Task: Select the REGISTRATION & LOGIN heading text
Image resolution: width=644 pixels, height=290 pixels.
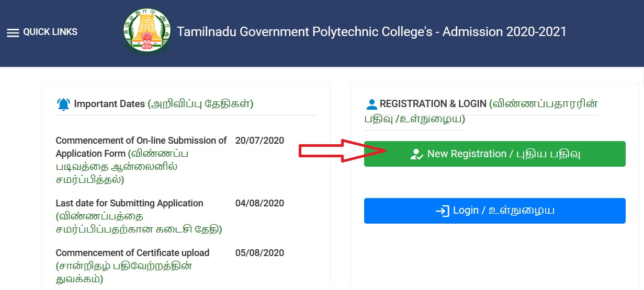Action: coord(433,104)
